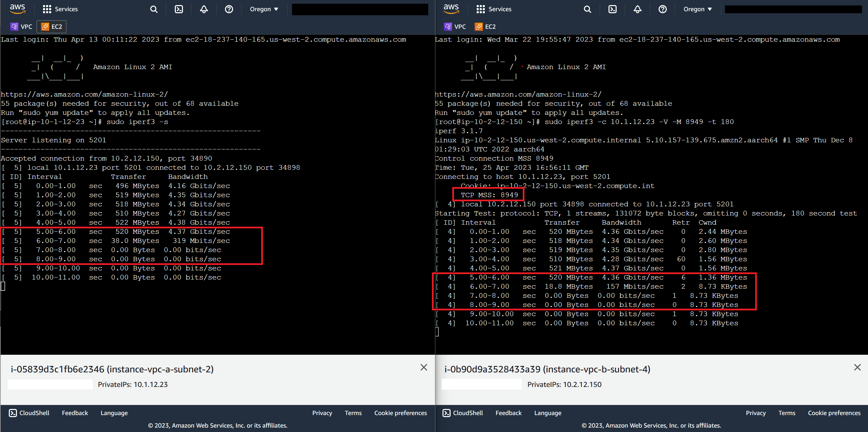The height and width of the screenshot is (432, 868).
Task: Switch to the EC2 tab in right pane
Action: click(485, 26)
